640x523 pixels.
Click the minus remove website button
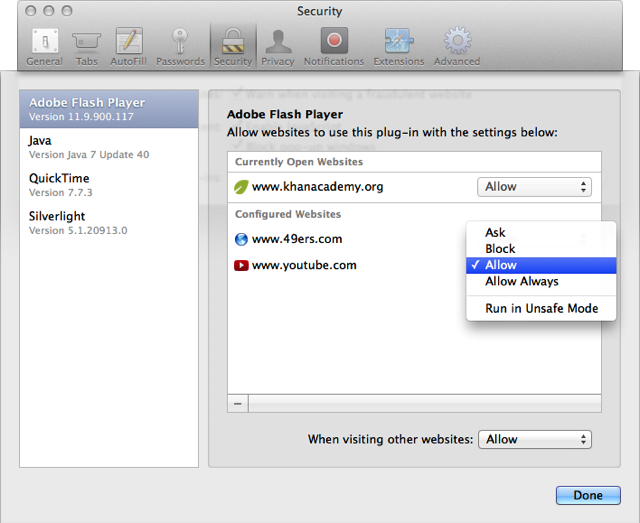tap(238, 403)
